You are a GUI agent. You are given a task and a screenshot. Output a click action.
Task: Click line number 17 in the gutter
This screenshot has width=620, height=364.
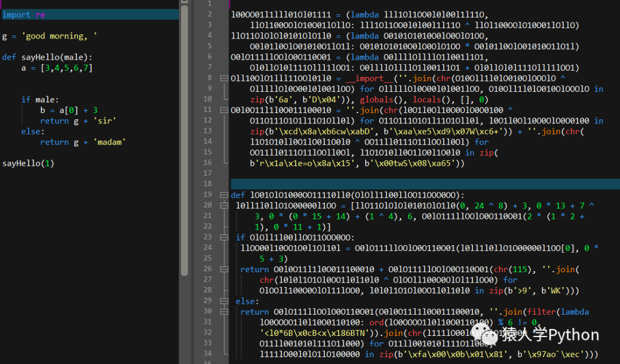[208, 173]
